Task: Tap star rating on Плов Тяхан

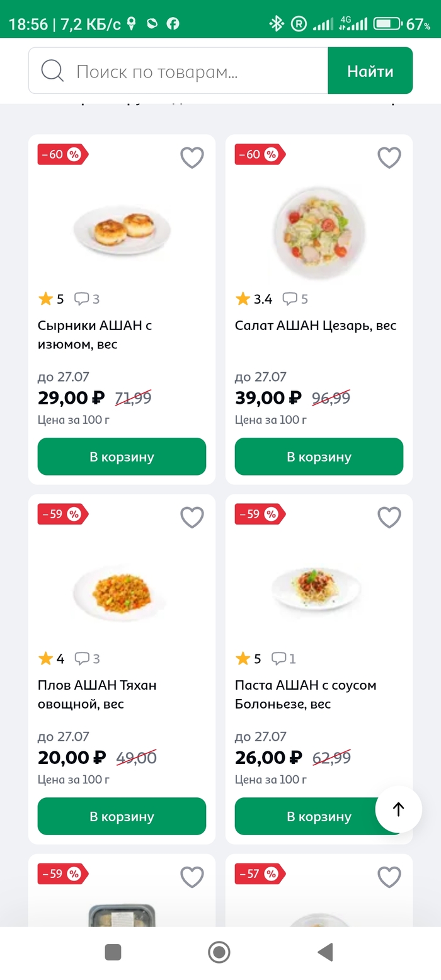Action: coord(46,659)
